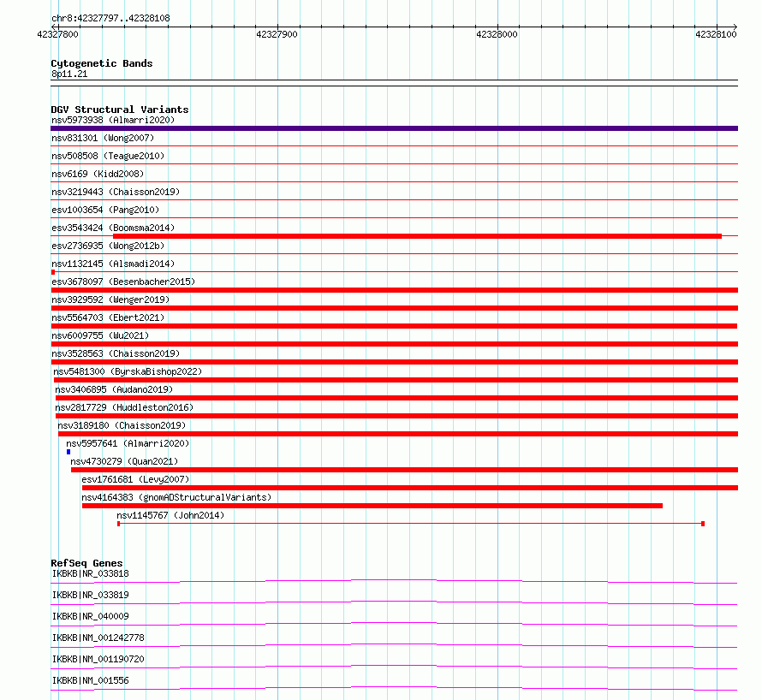Open esv3678097 (Besenbacher2015) variant
The width and height of the screenshot is (762, 700).
pos(123,282)
